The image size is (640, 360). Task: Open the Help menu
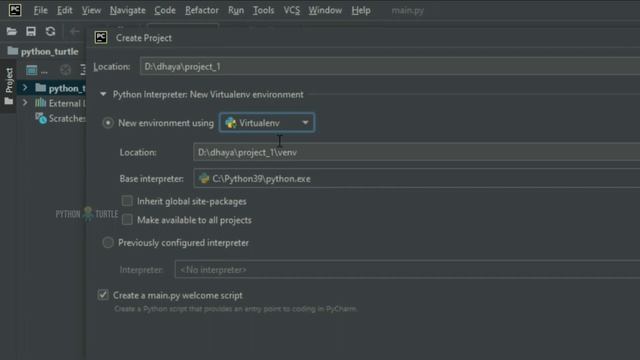(x=361, y=10)
